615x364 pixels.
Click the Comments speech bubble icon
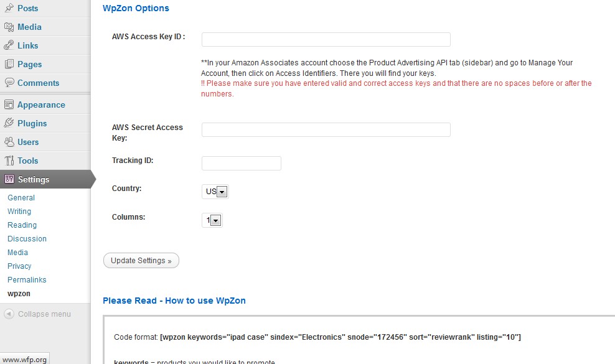[9, 82]
